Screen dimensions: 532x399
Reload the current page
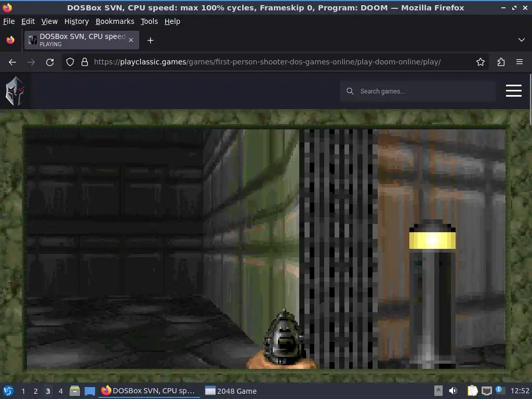pos(50,62)
